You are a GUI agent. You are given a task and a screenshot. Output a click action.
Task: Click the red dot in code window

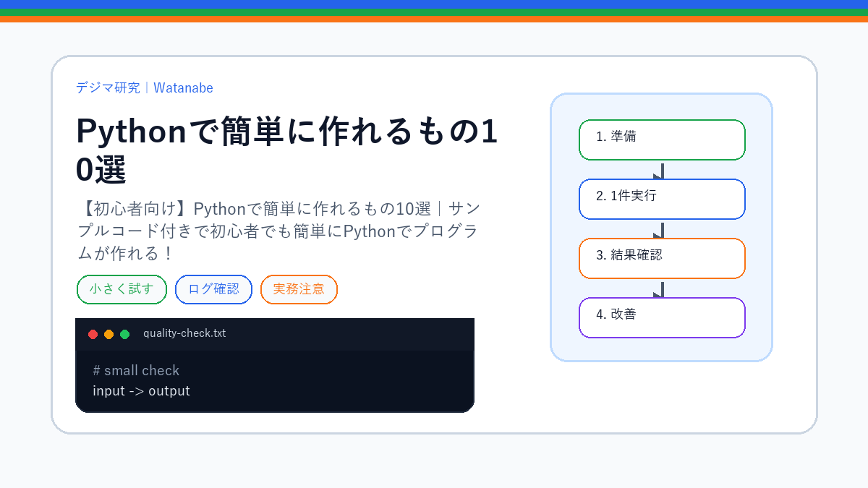point(93,334)
